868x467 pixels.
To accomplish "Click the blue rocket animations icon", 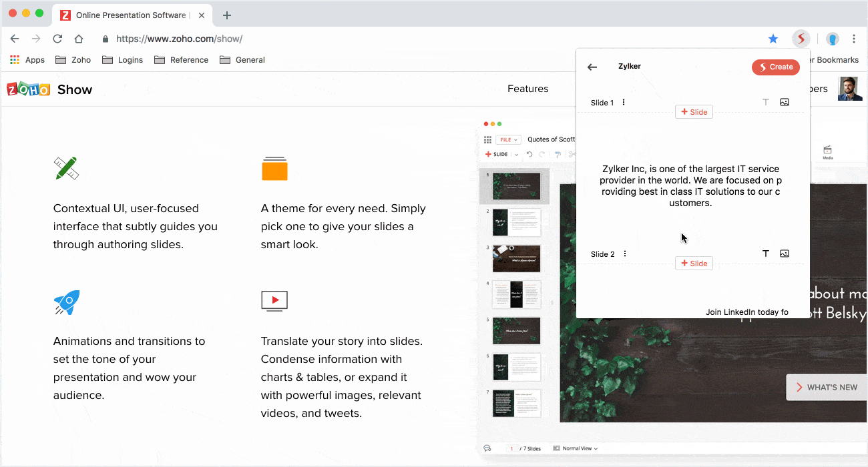I will [x=67, y=302].
